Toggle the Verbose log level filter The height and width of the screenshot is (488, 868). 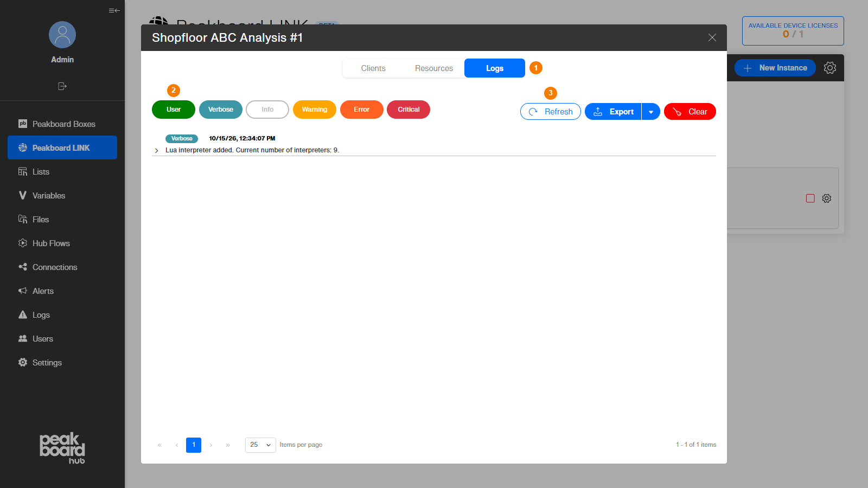(x=221, y=110)
